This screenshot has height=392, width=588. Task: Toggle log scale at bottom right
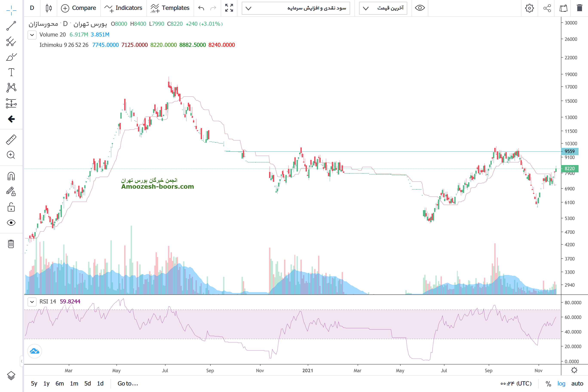pyautogui.click(x=561, y=383)
